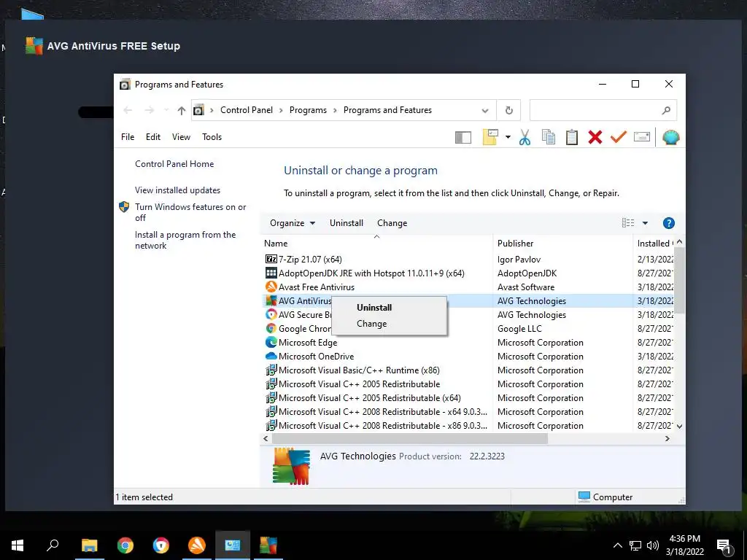Click the Refresh button beside address bar

[508, 111]
